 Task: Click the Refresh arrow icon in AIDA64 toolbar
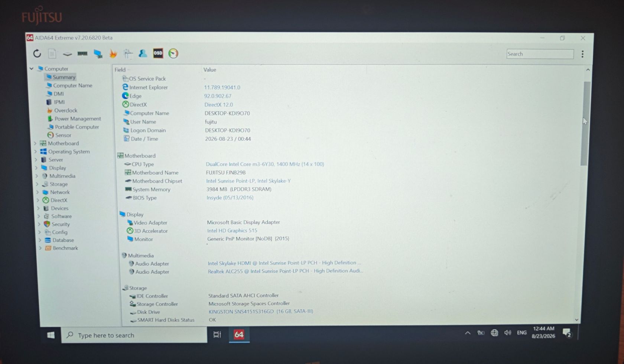(x=37, y=53)
